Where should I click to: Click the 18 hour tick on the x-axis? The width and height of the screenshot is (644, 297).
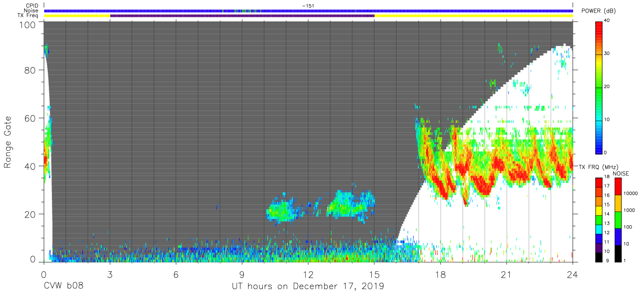point(441,274)
